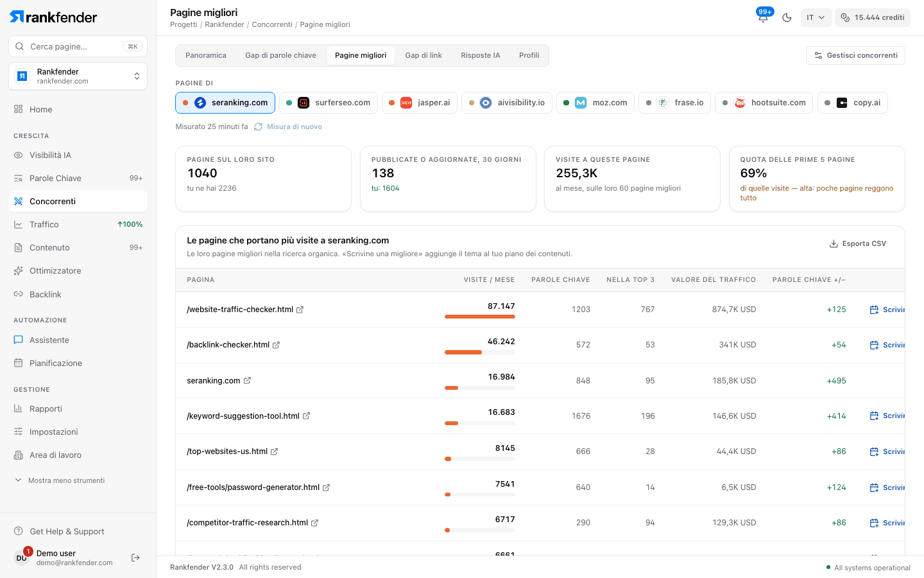Select the hootsuite.com competitor chip
The height and width of the screenshot is (578, 924).
(764, 103)
